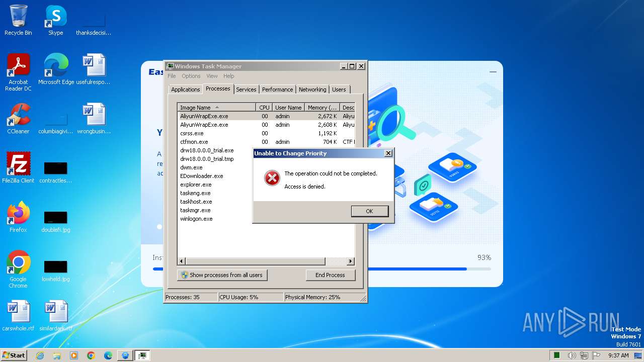Open the volume tray icon
The width and height of the screenshot is (644, 362).
(572, 355)
